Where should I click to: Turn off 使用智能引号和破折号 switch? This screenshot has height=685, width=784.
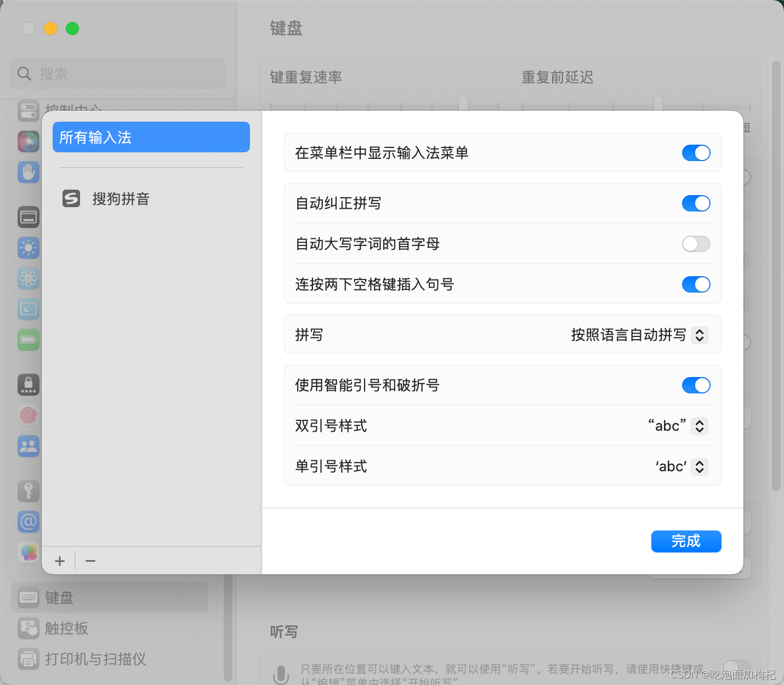[696, 385]
